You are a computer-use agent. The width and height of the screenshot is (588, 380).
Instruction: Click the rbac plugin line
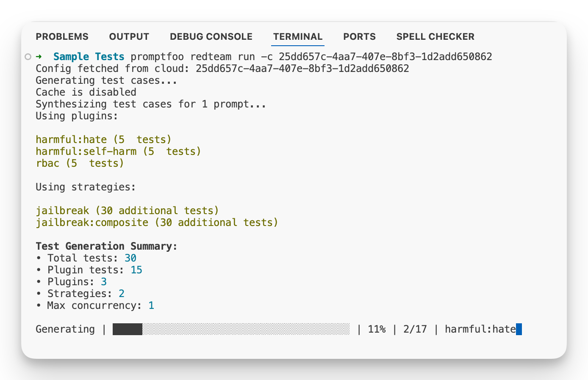click(x=80, y=163)
